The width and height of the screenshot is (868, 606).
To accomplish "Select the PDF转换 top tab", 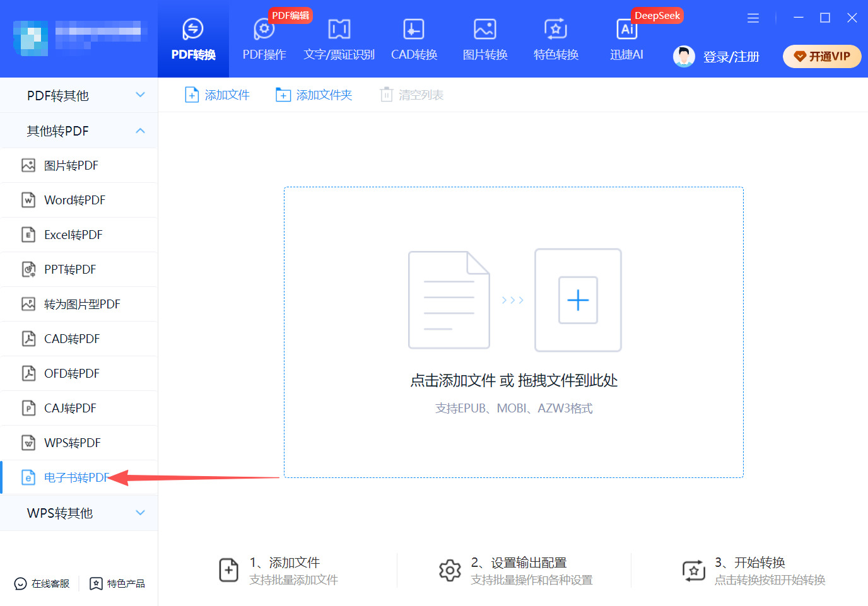I will (193, 40).
